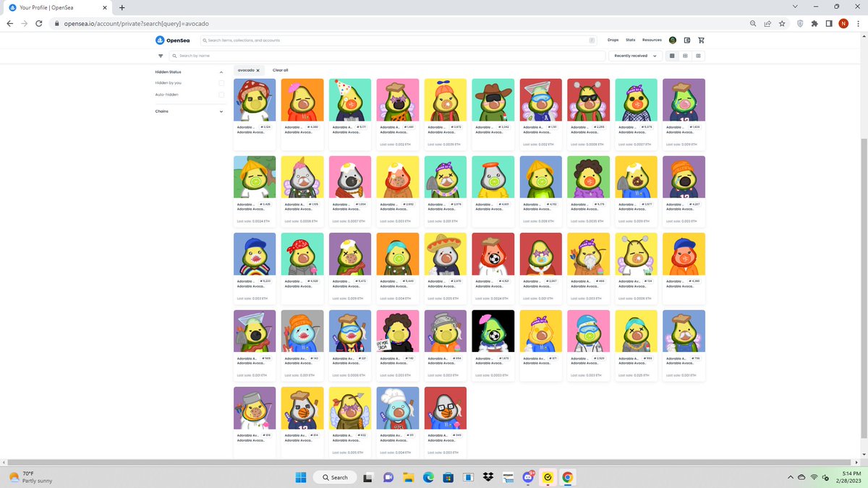The width and height of the screenshot is (868, 488).
Task: Click the 'Last sale: 0.0035 ETH' text
Action: click(586, 221)
